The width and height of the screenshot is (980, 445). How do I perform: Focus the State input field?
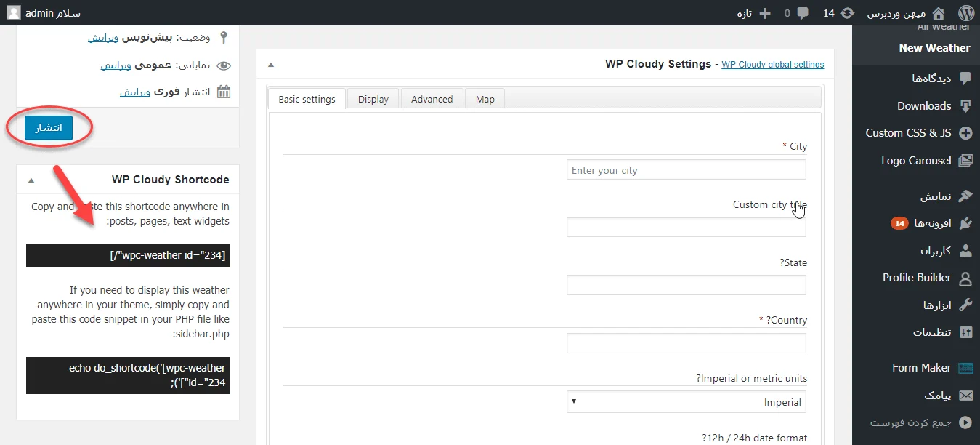click(x=686, y=286)
